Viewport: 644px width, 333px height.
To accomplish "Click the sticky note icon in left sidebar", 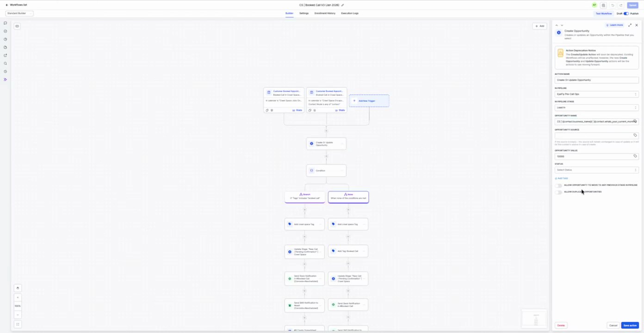I will (6, 47).
